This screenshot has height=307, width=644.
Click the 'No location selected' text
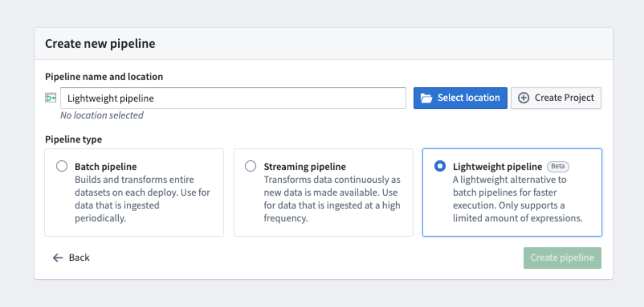click(x=102, y=116)
